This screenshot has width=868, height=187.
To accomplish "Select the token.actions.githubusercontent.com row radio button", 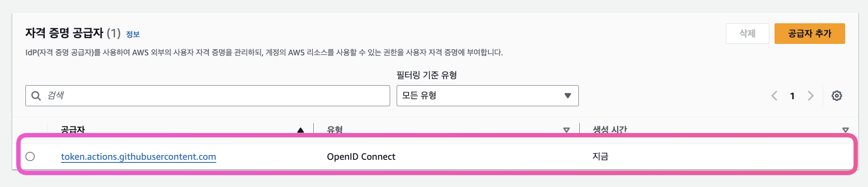I will pos(30,156).
